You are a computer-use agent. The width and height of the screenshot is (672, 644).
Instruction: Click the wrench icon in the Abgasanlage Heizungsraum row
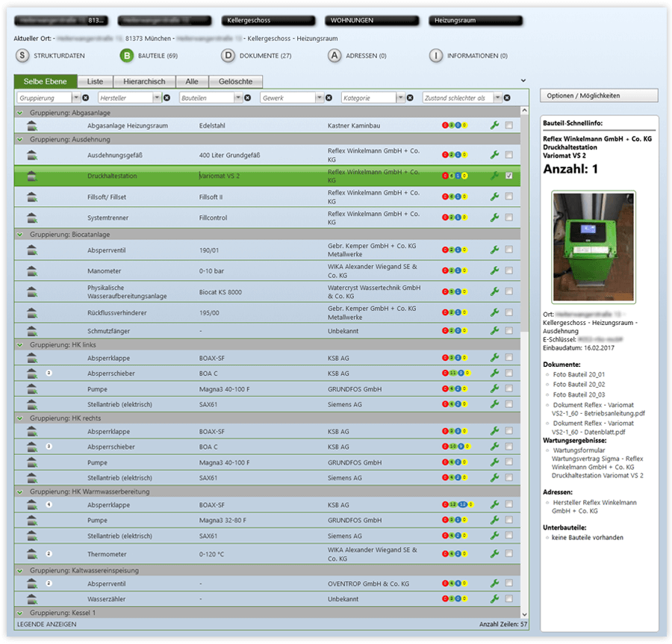(494, 126)
